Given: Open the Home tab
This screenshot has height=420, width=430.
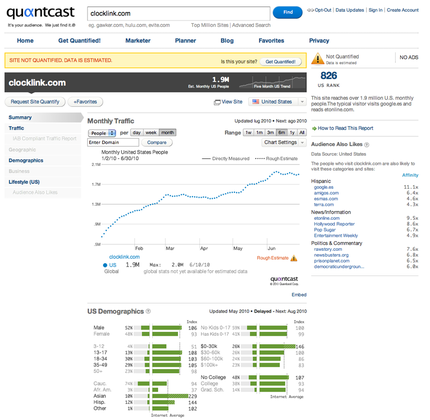Looking at the screenshot, I should tap(25, 41).
